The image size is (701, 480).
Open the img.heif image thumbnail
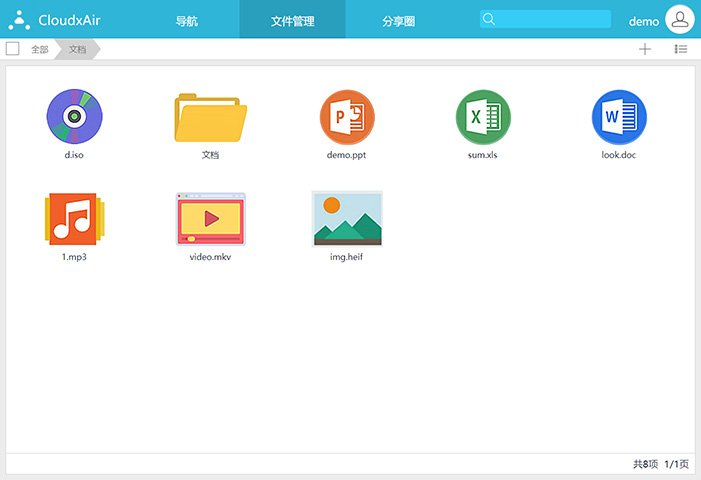click(x=347, y=219)
